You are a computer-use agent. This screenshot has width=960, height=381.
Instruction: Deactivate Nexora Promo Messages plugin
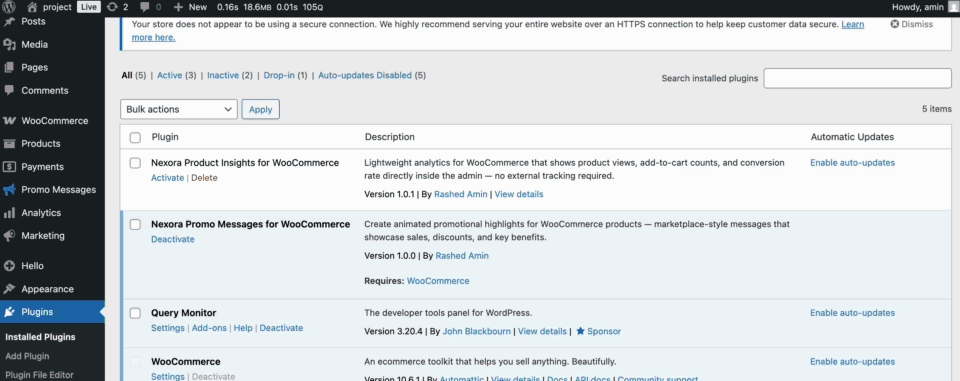tap(173, 240)
